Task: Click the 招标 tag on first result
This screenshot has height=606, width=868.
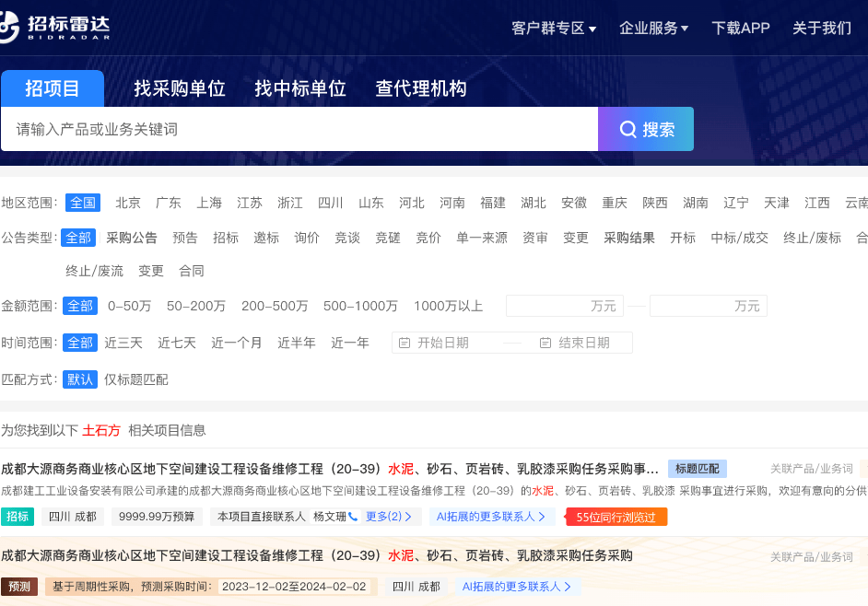Action: click(18, 517)
